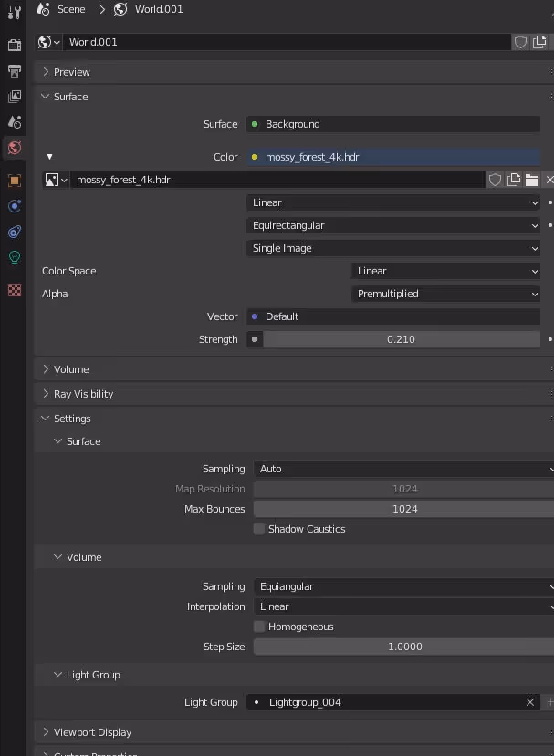Collapse the Color disclosure triangle
554x756 pixels.
(x=49, y=157)
